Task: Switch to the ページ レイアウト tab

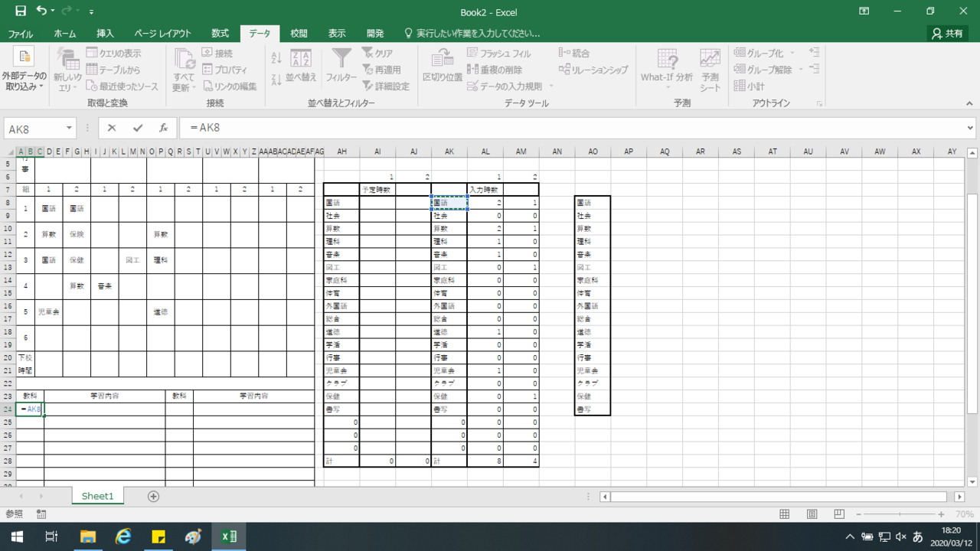Action: tap(162, 34)
